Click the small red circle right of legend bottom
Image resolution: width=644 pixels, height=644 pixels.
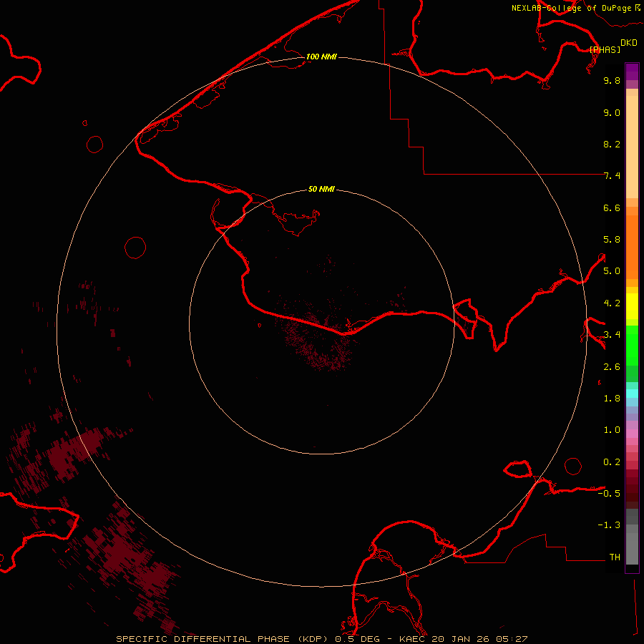coord(573,466)
